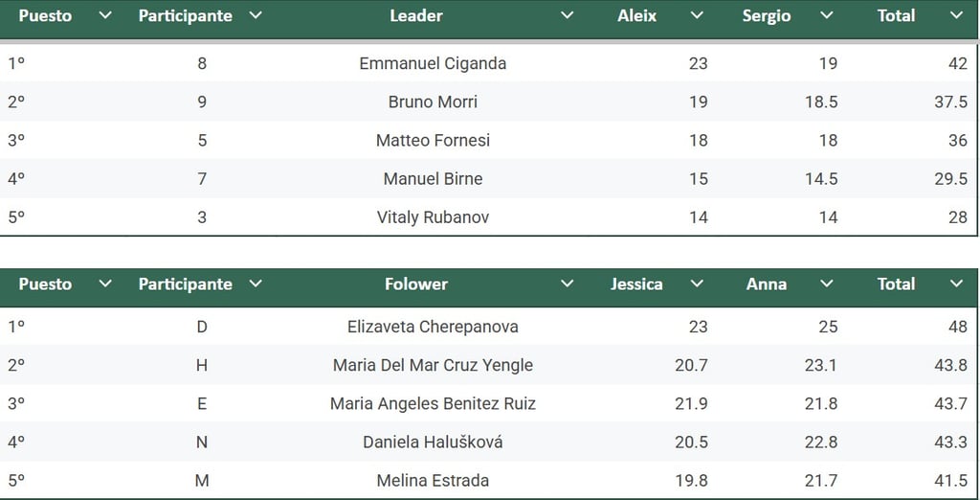Select Elizaveta Cherepanova's name cell
This screenshot has height=500, width=980.
(433, 327)
